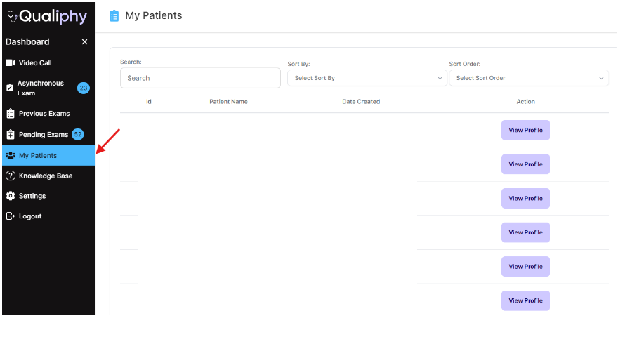The image size is (644, 337).
Task: Click the patient Search input field
Action: pos(200,78)
